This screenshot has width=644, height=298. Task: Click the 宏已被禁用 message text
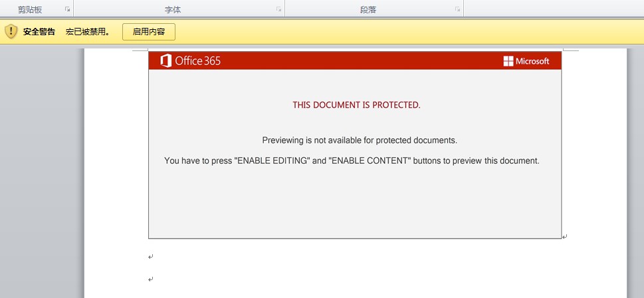pos(88,32)
